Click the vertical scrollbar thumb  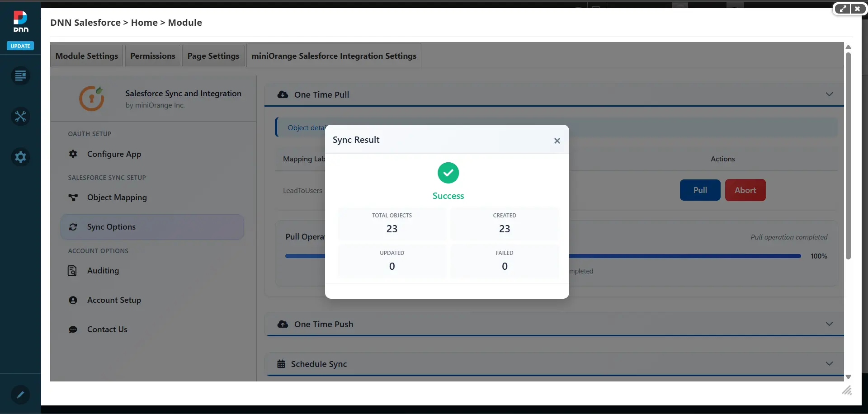tap(848, 155)
